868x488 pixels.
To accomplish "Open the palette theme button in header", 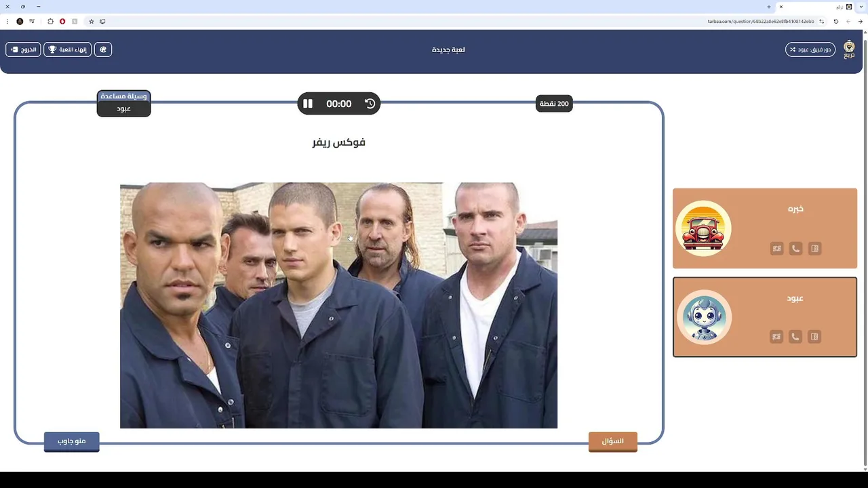I will pos(103,49).
